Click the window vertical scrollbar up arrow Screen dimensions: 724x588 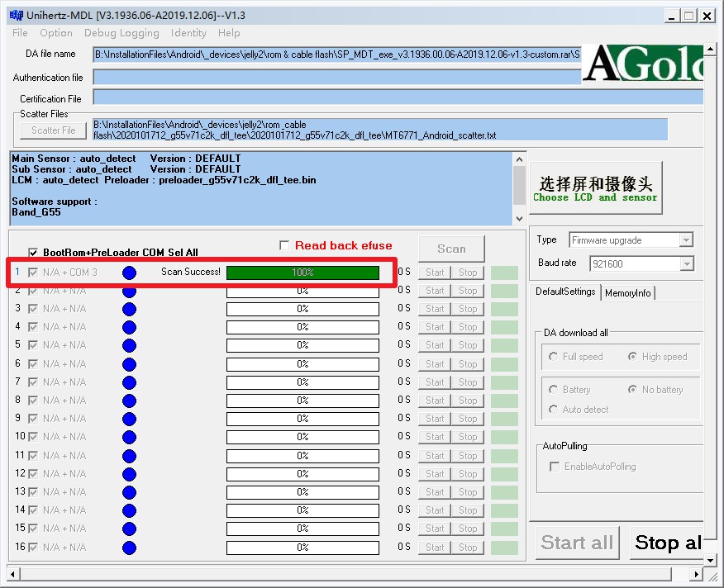coord(710,49)
